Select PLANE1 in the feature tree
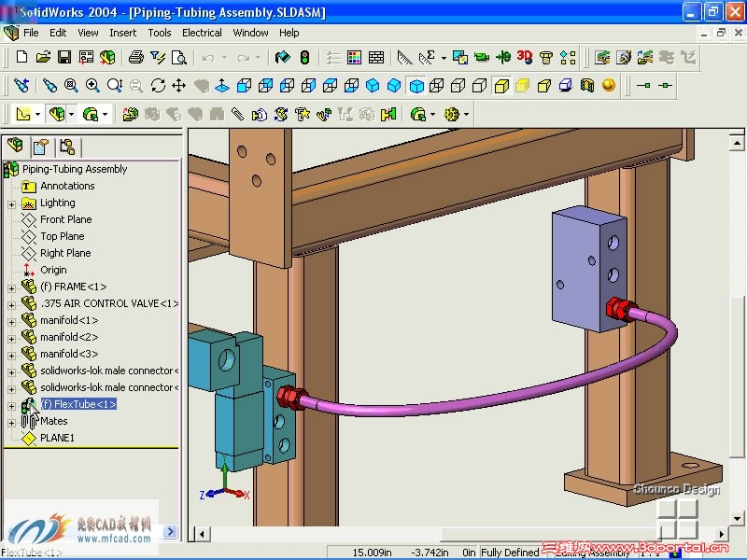This screenshot has width=747, height=560. (57, 438)
